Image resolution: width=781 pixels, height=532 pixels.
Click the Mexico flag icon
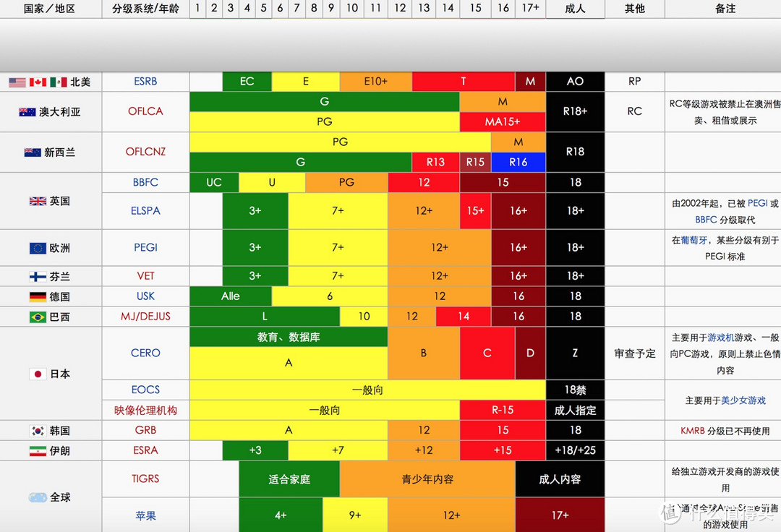[x=59, y=82]
